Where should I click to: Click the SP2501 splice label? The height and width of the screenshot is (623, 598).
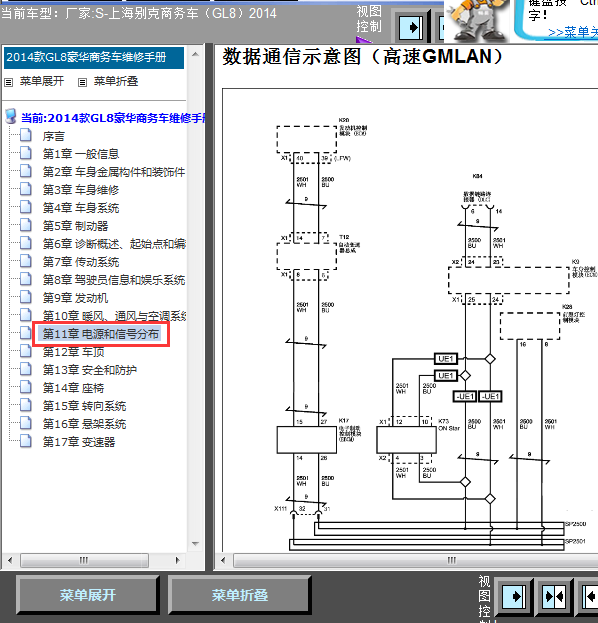(575, 541)
